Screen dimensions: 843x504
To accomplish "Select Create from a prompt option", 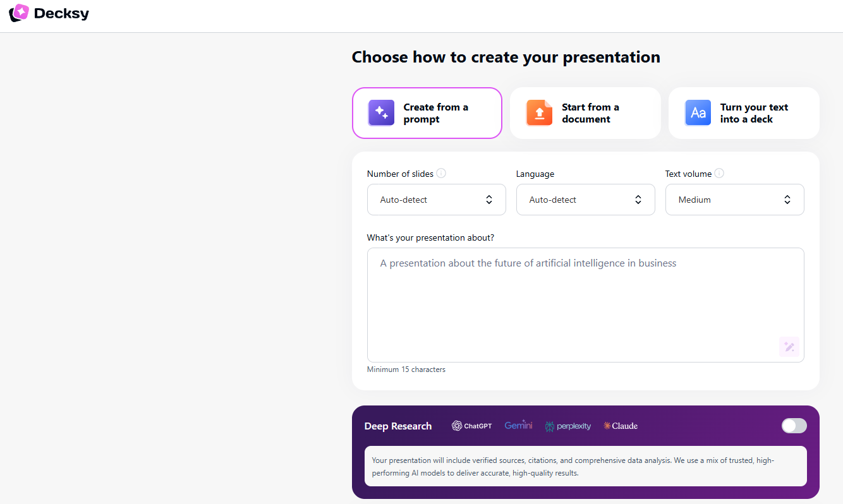I will [427, 113].
